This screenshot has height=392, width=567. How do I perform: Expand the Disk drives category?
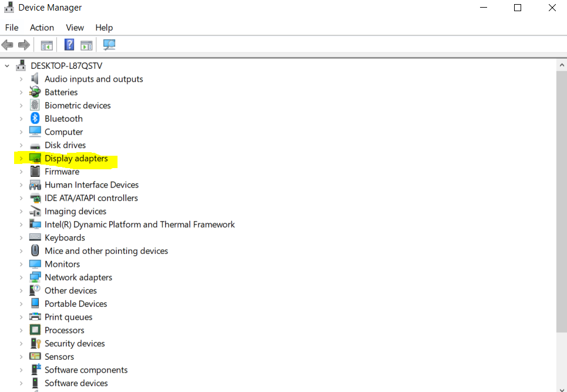(21, 145)
